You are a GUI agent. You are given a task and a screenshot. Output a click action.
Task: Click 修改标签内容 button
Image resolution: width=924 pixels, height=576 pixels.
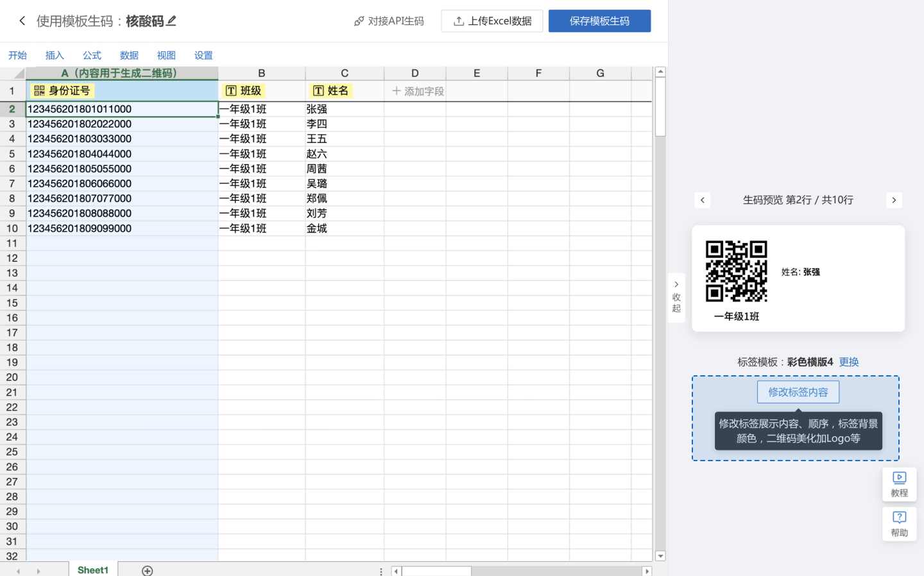click(798, 392)
